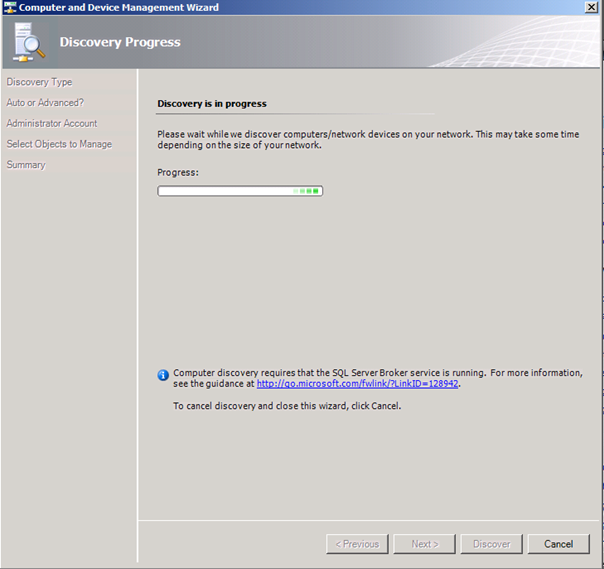Click the 'Discovery is in progress' heading
Screen dimensions: 604x569
point(212,104)
